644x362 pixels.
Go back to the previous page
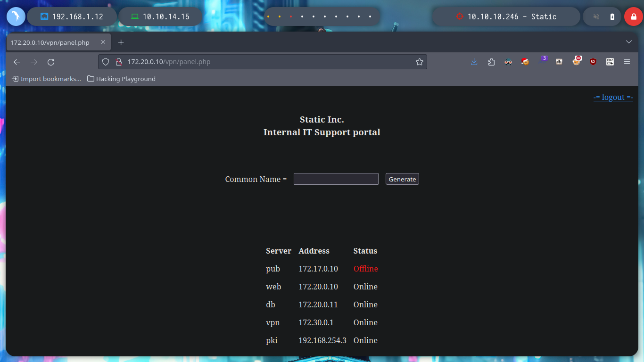17,62
